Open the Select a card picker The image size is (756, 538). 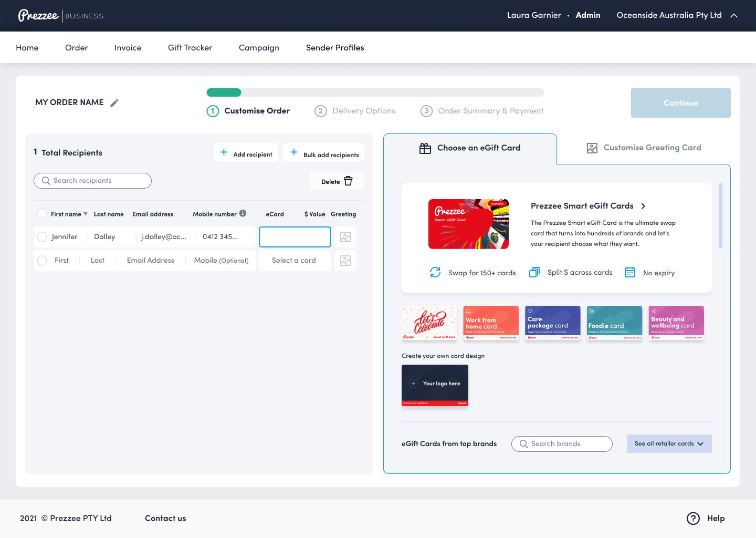[x=295, y=261]
